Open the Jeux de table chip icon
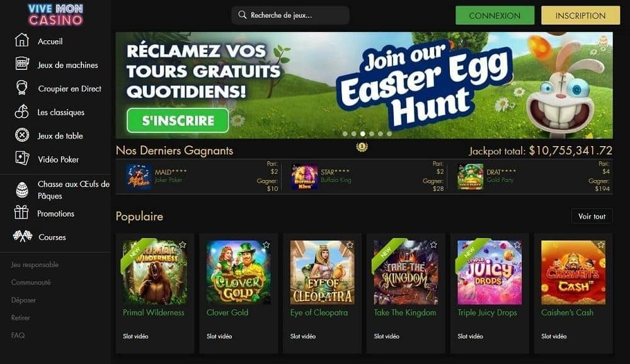Viewport: 630px width, 364px height. [21, 135]
